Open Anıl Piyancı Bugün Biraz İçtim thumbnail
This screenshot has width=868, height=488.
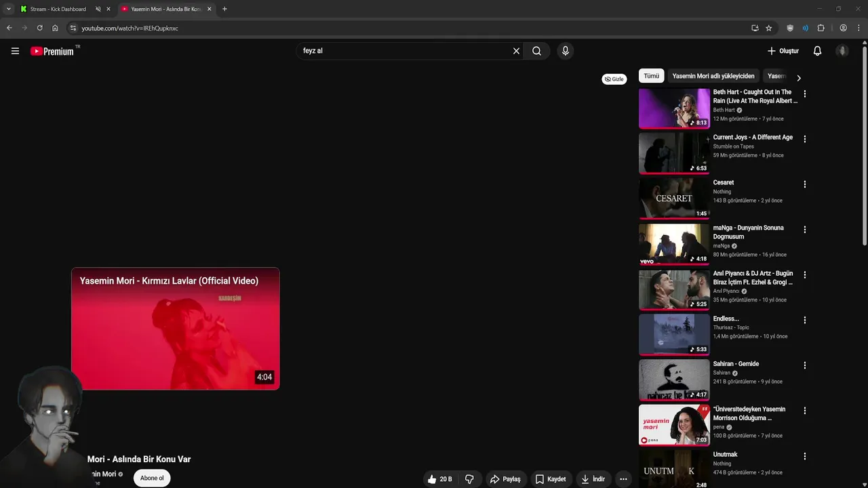[x=674, y=289]
